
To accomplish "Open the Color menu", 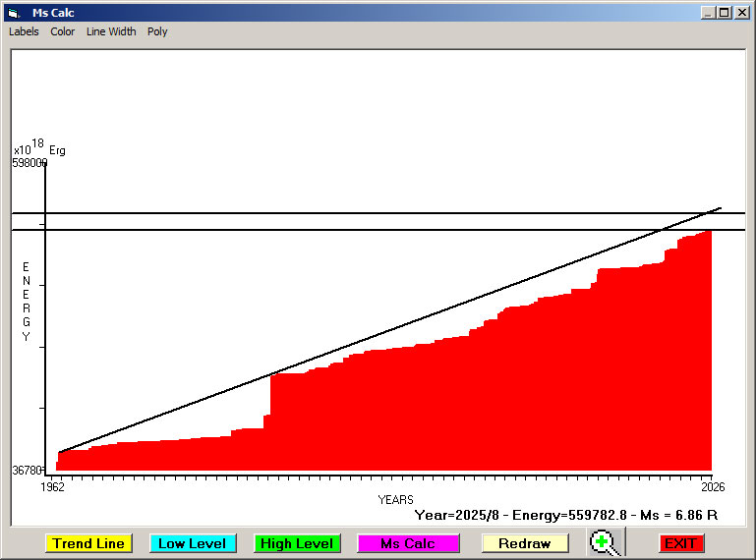I will pyautogui.click(x=63, y=31).
